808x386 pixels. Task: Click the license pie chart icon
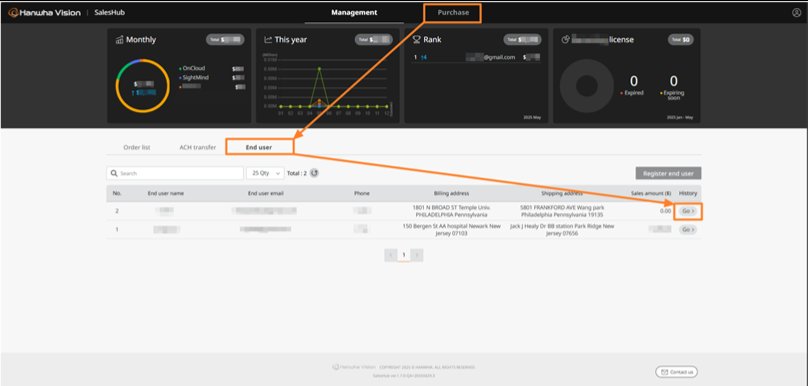click(x=565, y=40)
